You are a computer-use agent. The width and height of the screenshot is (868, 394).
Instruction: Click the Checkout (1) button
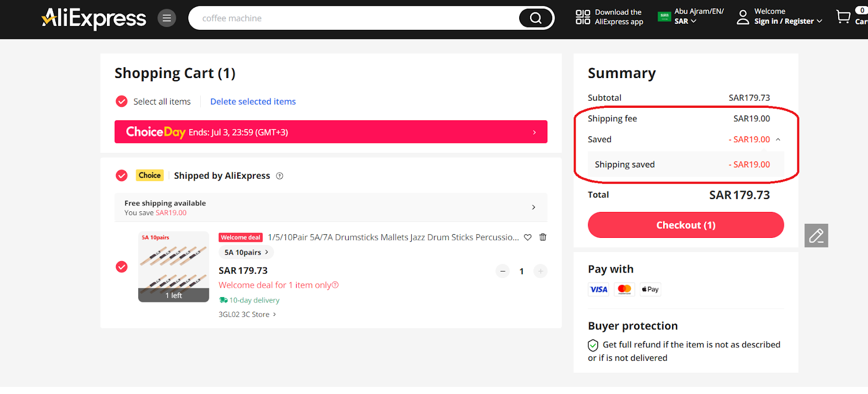tap(686, 225)
